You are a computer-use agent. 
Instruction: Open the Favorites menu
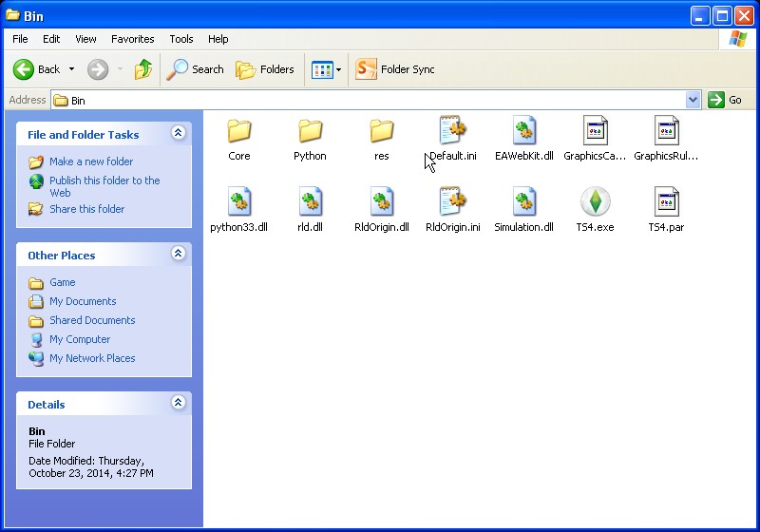[x=132, y=39]
